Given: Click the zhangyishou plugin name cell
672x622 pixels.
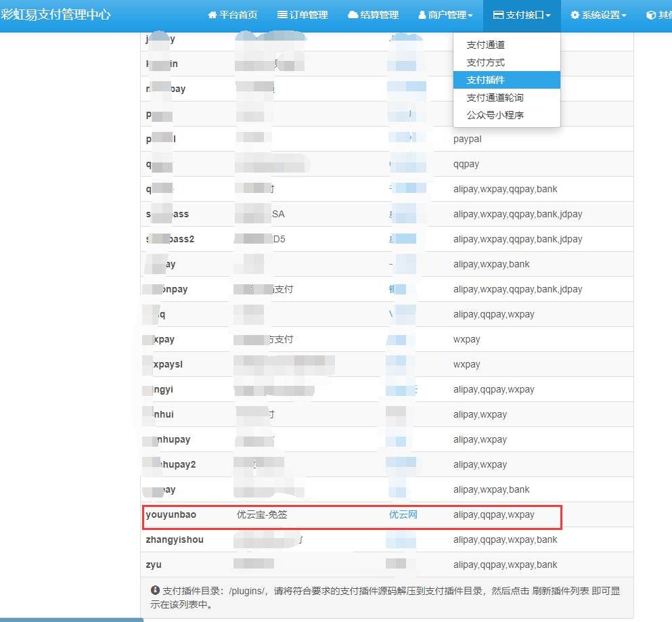Looking at the screenshot, I should coord(175,539).
